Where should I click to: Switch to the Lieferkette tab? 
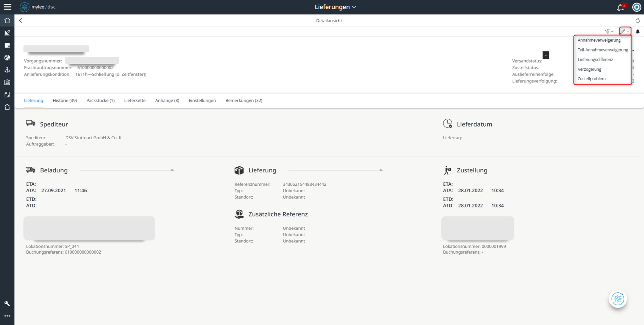tap(135, 101)
